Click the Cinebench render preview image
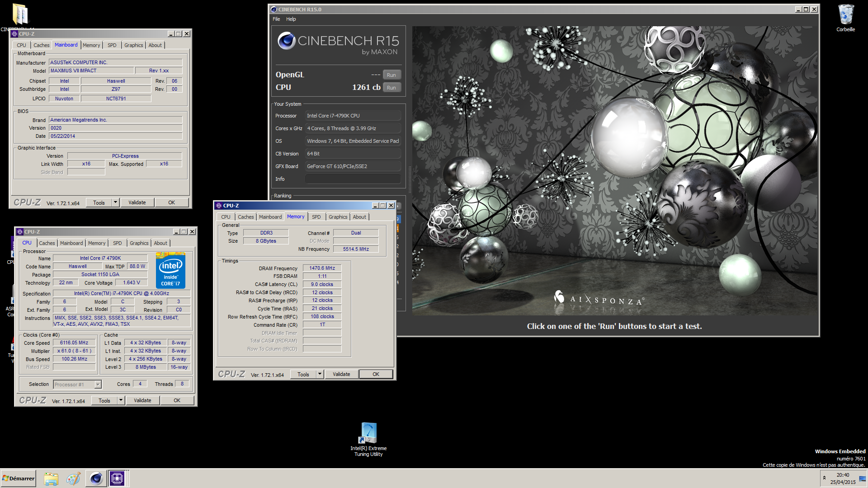Image resolution: width=868 pixels, height=488 pixels. 614,171
